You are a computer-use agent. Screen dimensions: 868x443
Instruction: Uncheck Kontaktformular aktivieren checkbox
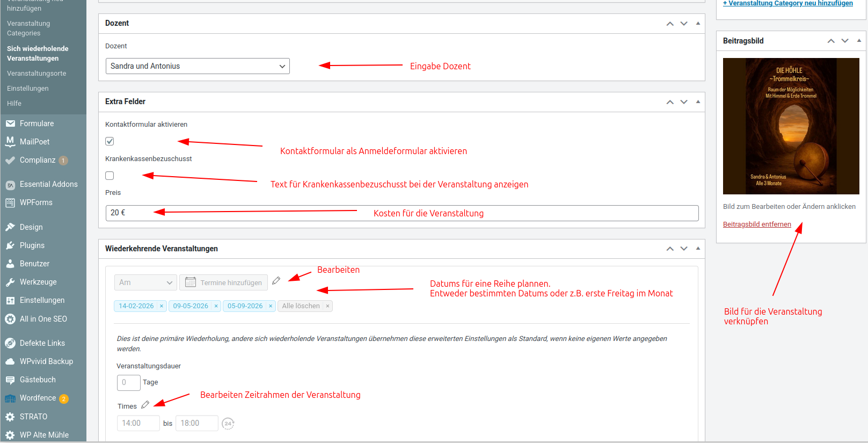tap(110, 141)
